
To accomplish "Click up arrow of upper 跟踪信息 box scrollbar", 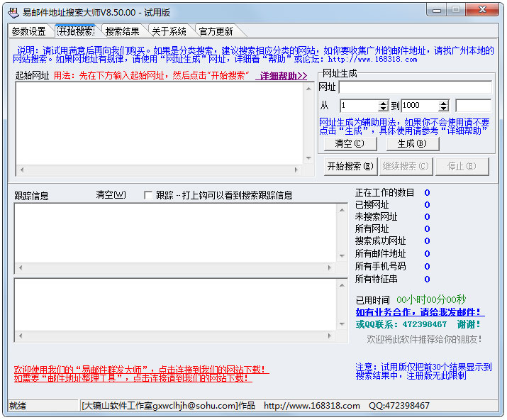I will (342, 210).
